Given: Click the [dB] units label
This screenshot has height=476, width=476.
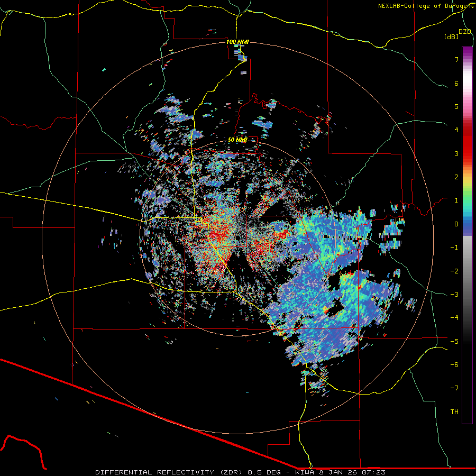Looking at the screenshot, I should (x=451, y=36).
